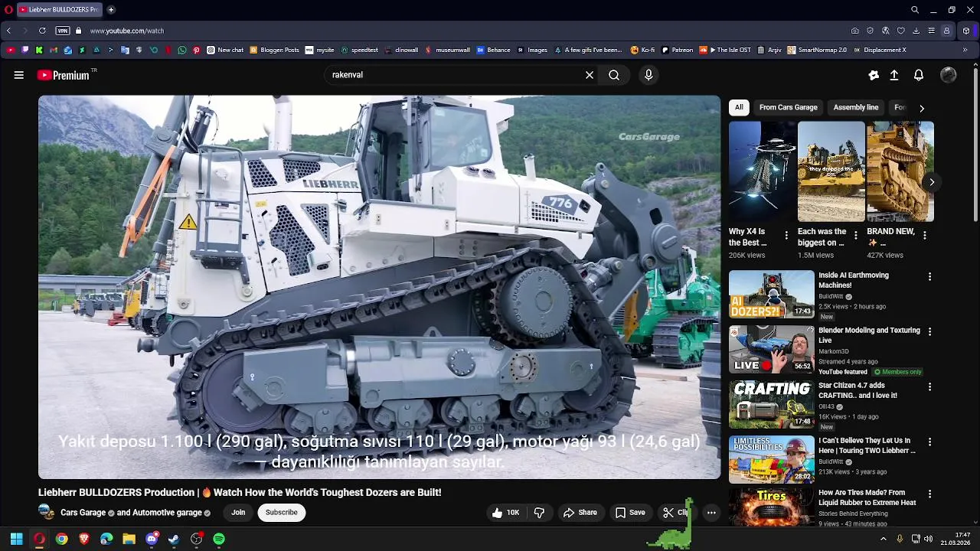Go to YouTube Premium home logo

64,75
